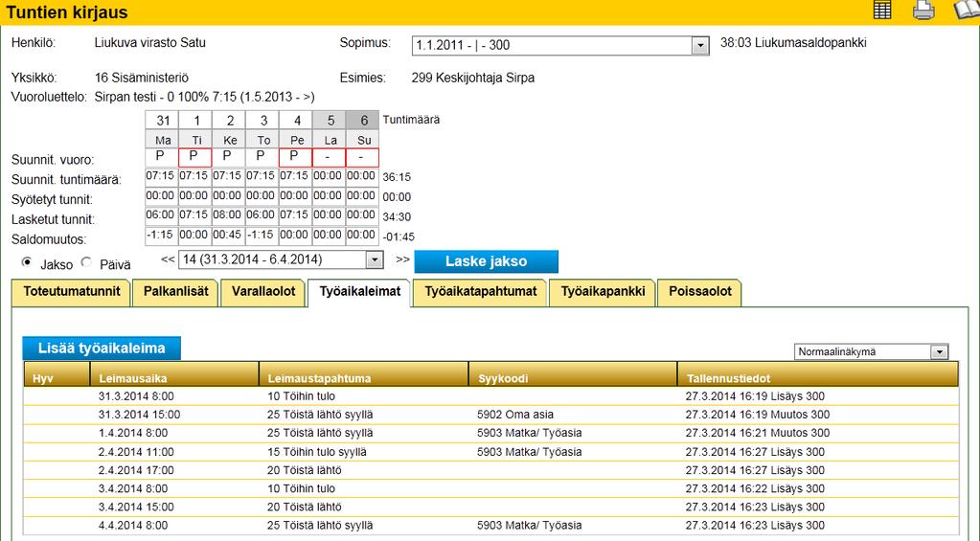The width and height of the screenshot is (980, 541).
Task: Open the table grid view icon
Action: pyautogui.click(x=882, y=10)
